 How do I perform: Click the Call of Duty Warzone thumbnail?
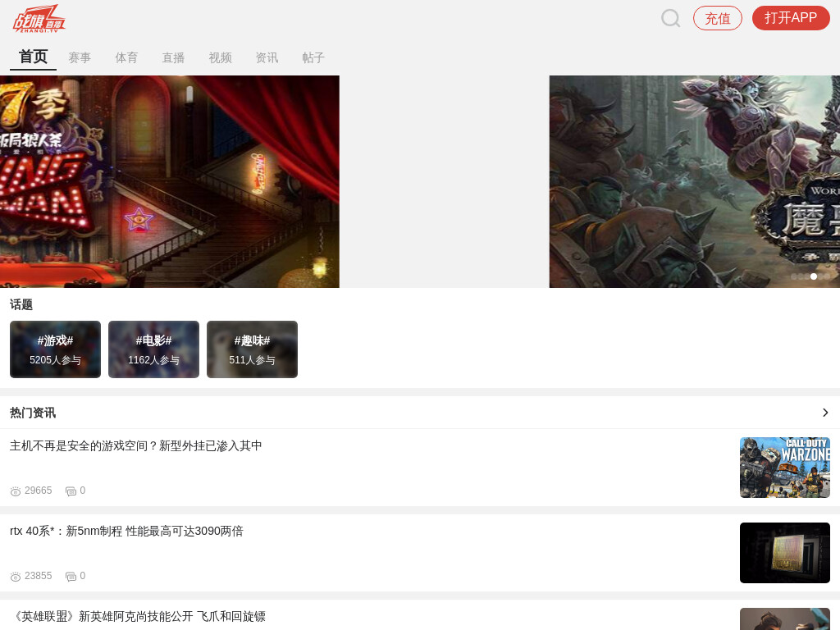point(785,468)
